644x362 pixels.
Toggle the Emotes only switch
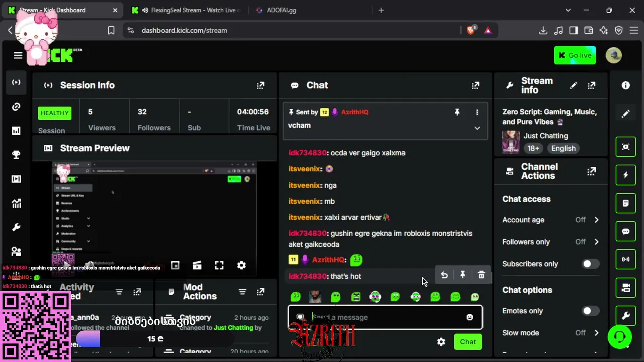[590, 311]
